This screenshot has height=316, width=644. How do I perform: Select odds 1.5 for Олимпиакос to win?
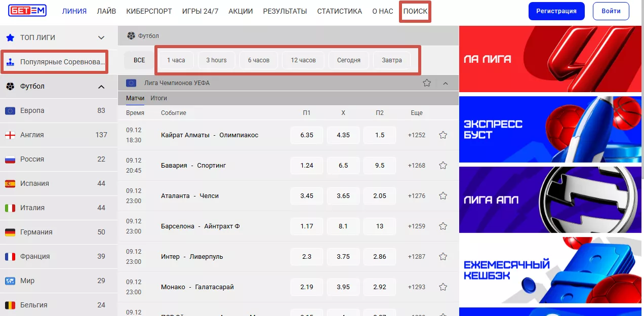click(380, 135)
